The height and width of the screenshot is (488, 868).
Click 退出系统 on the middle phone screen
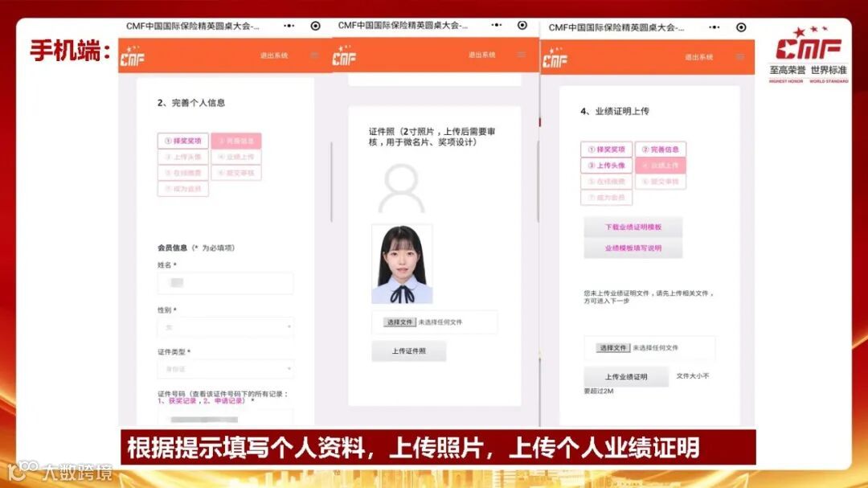coord(481,55)
